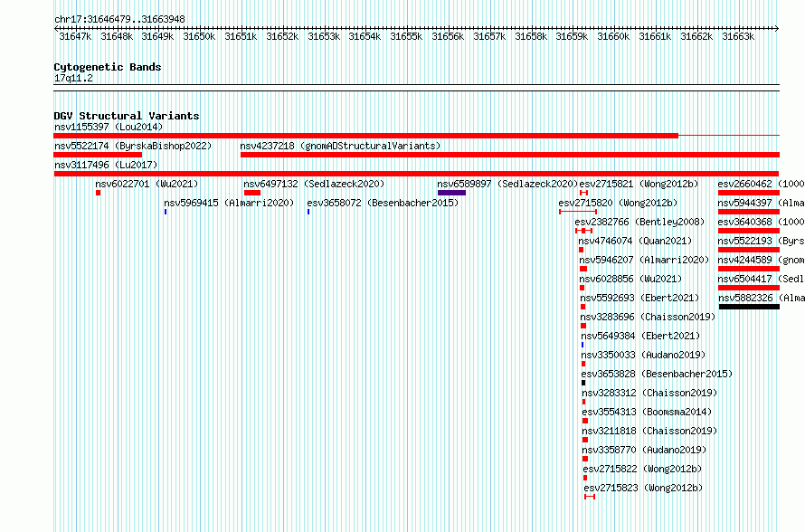
Task: Open the nsv3211818 (Chaisson2019) variant
Action: pyautogui.click(x=650, y=431)
